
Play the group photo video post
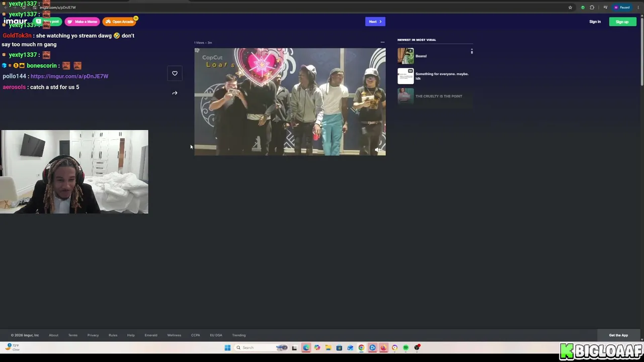tap(290, 102)
